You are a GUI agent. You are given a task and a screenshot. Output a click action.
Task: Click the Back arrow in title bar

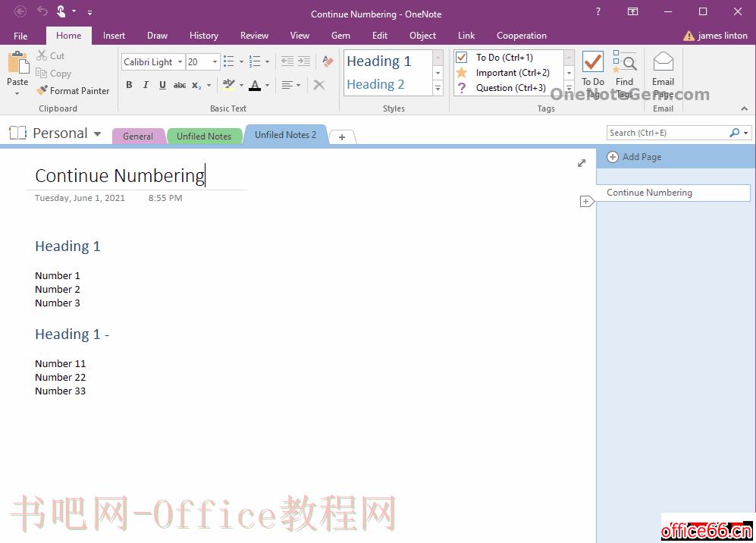pyautogui.click(x=20, y=11)
